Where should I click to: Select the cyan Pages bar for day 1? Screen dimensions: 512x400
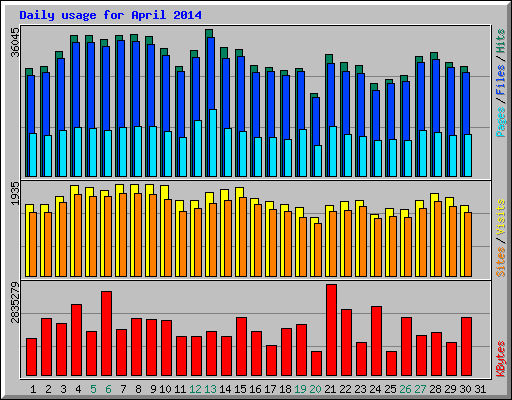[33, 155]
